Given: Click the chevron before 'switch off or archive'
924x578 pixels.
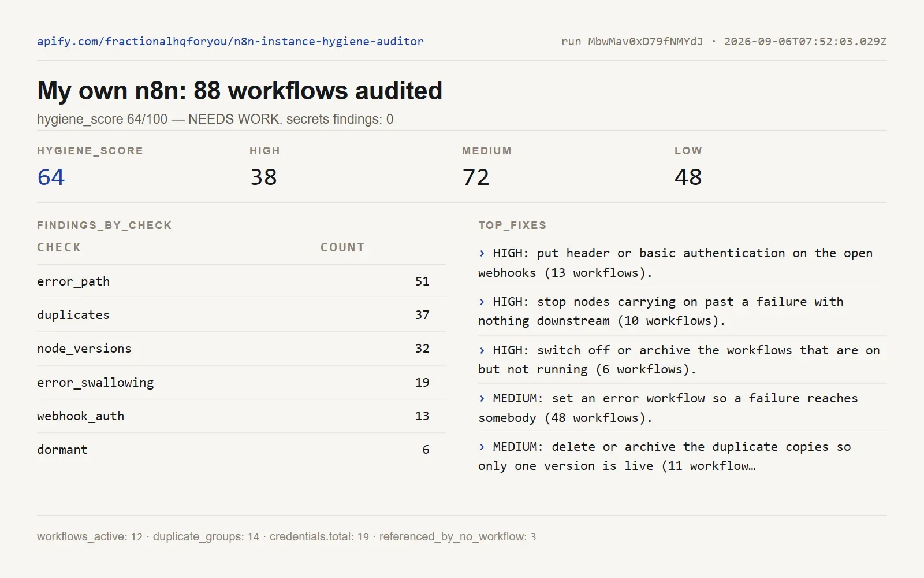Looking at the screenshot, I should click(482, 350).
